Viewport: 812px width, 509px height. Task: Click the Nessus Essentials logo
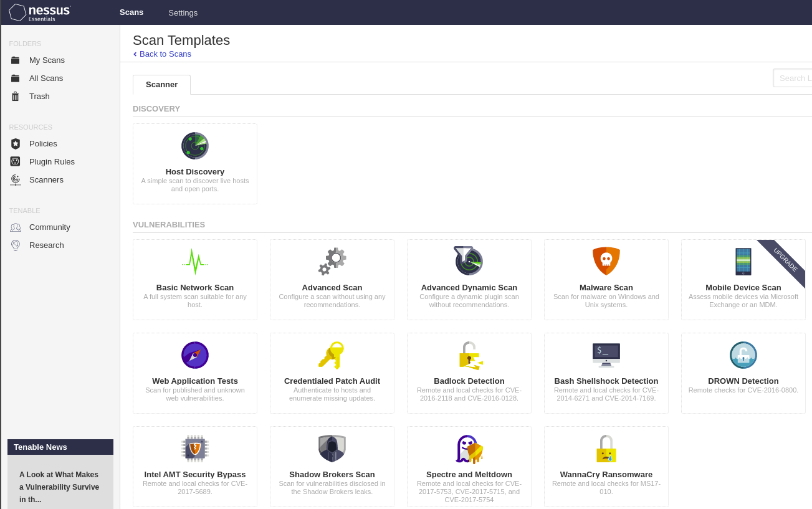(x=41, y=12)
